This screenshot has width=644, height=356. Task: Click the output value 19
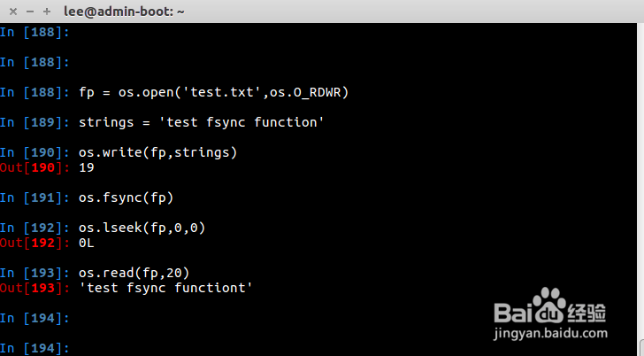click(x=87, y=167)
